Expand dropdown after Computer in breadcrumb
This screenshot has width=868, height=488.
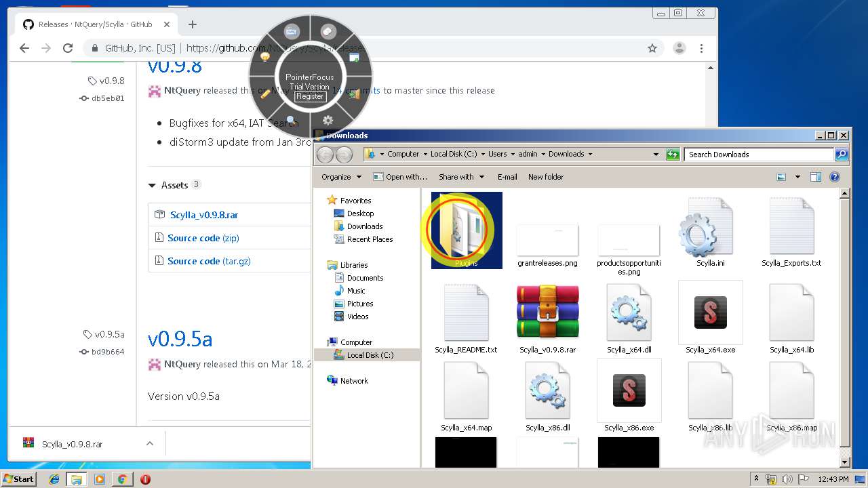click(x=425, y=154)
